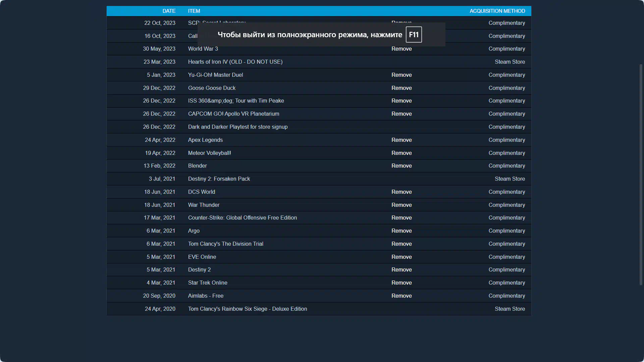This screenshot has height=362, width=644.
Task: Remove Tom Clancy's The Division Trial
Action: (401, 244)
